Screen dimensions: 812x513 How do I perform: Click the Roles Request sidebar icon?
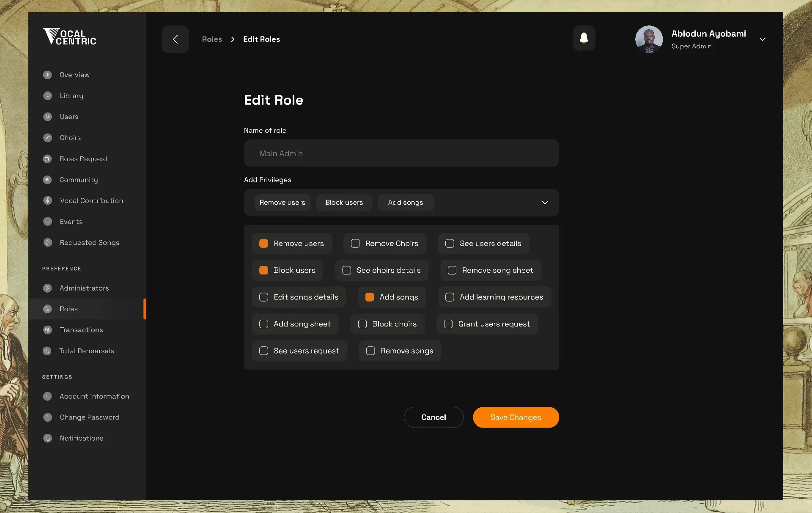pyautogui.click(x=47, y=159)
